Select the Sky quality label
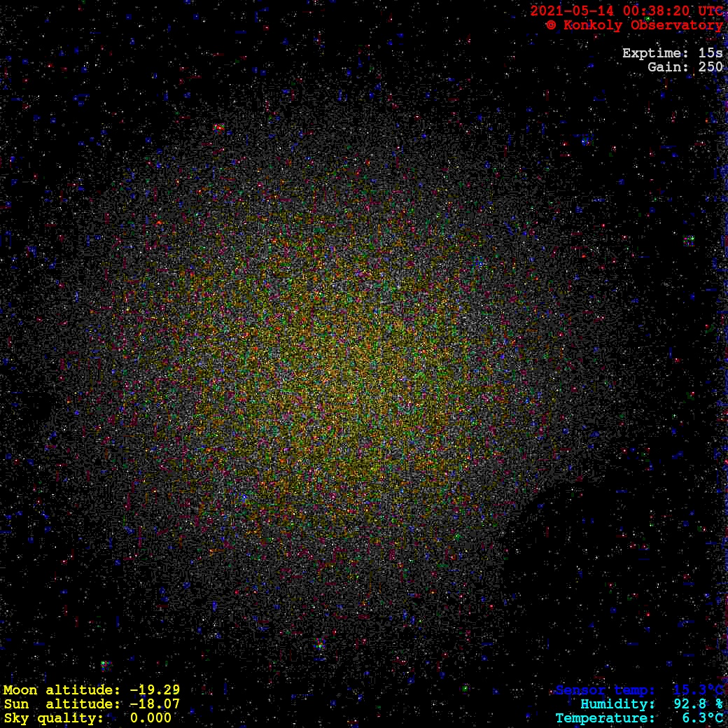The width and height of the screenshot is (728, 728). pyautogui.click(x=53, y=718)
